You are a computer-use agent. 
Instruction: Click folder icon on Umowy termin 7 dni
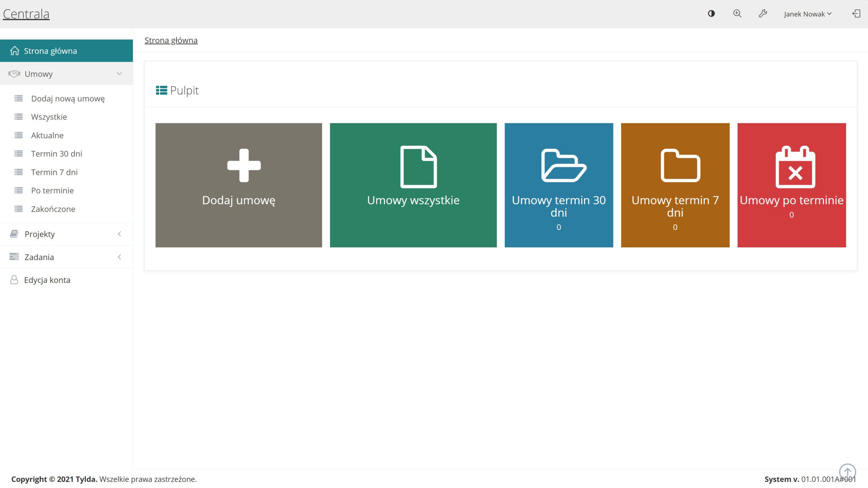(680, 165)
